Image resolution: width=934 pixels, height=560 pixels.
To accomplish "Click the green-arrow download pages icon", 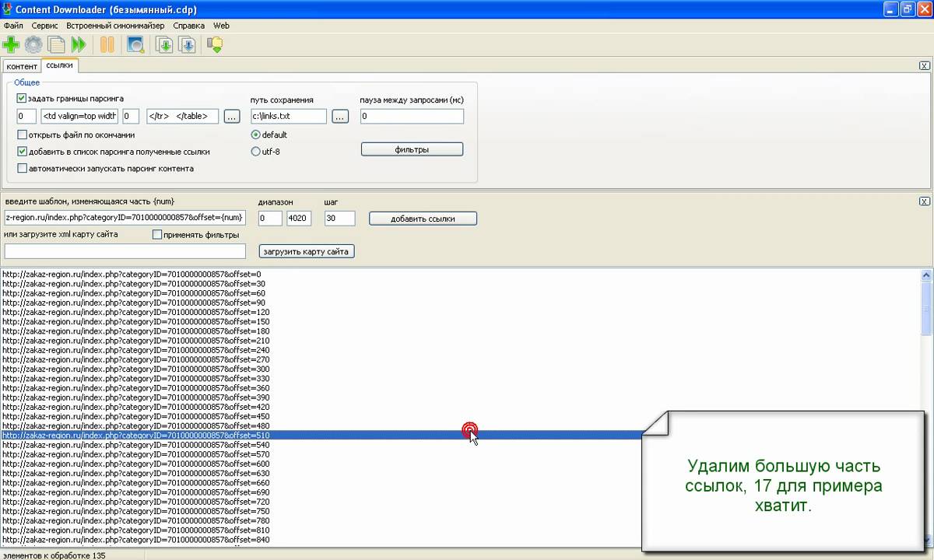I will coord(164,45).
